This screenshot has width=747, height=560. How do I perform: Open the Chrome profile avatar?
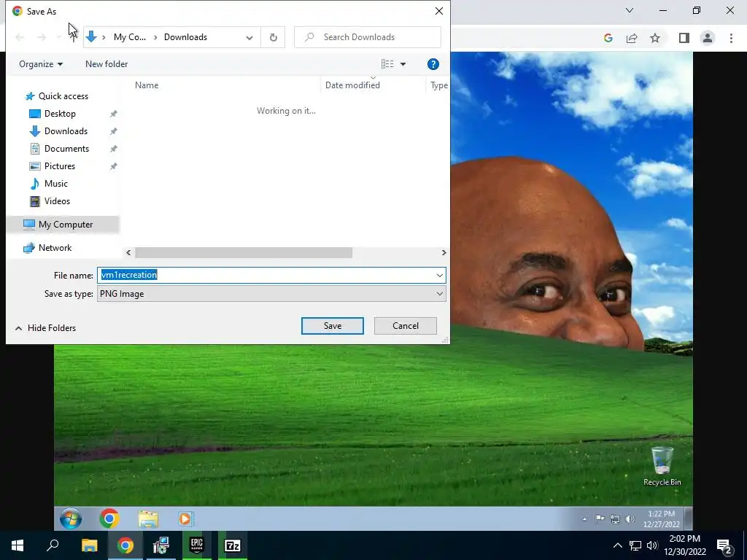[708, 38]
